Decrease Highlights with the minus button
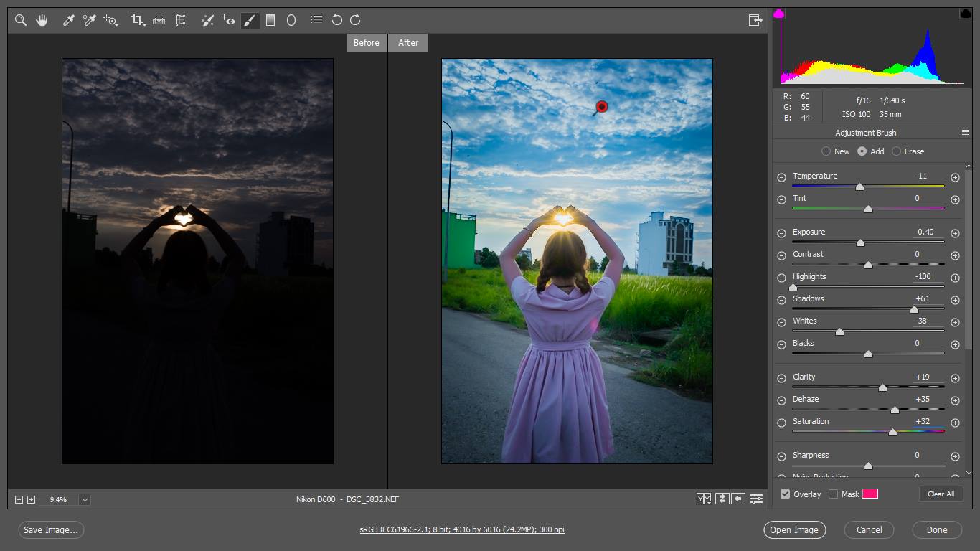This screenshot has width=980, height=551. coord(782,278)
